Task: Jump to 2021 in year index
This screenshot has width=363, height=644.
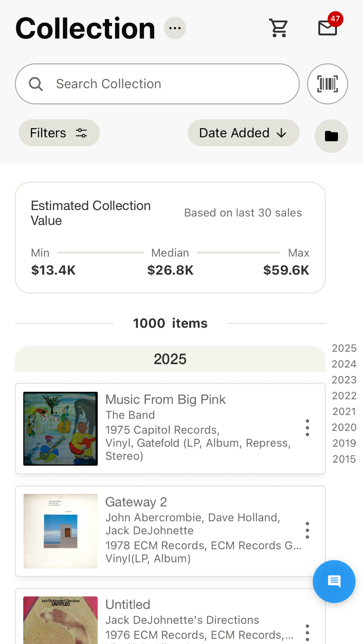Action: pos(344,412)
